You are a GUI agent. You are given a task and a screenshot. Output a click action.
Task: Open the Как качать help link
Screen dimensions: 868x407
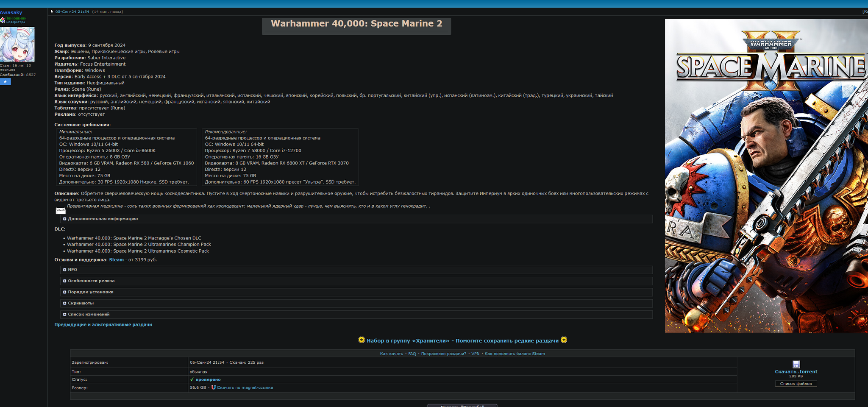coord(391,354)
